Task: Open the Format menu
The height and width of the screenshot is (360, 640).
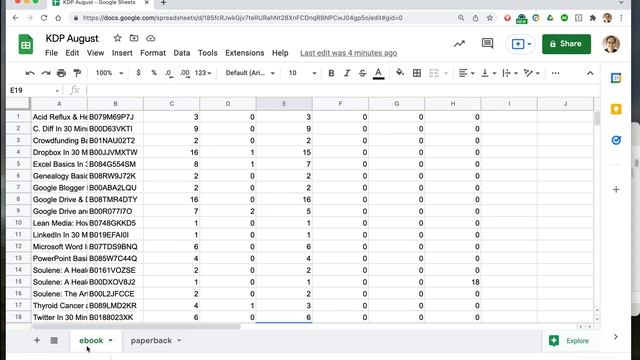Action: [153, 53]
